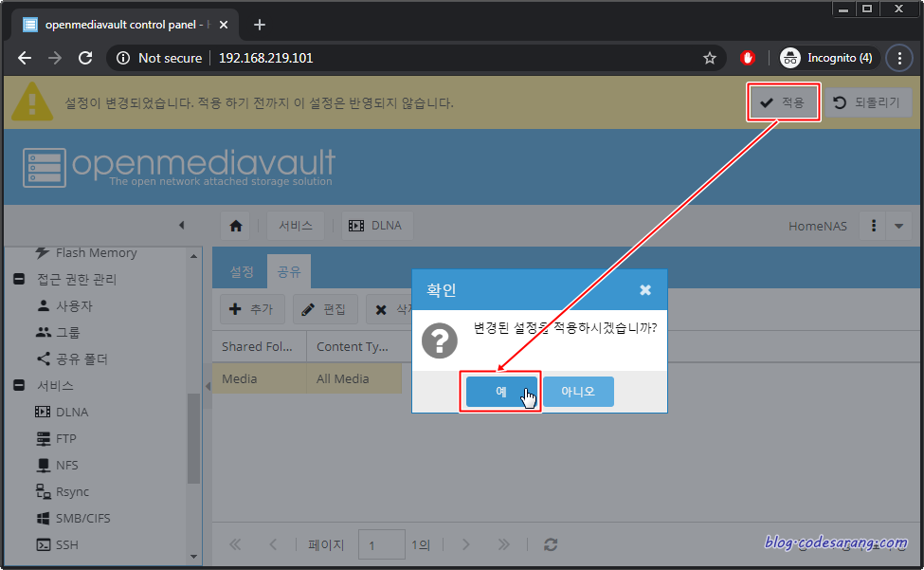Screen dimensions: 924x570
Task: Click the sidebar scrollbar thumb
Action: (194, 438)
